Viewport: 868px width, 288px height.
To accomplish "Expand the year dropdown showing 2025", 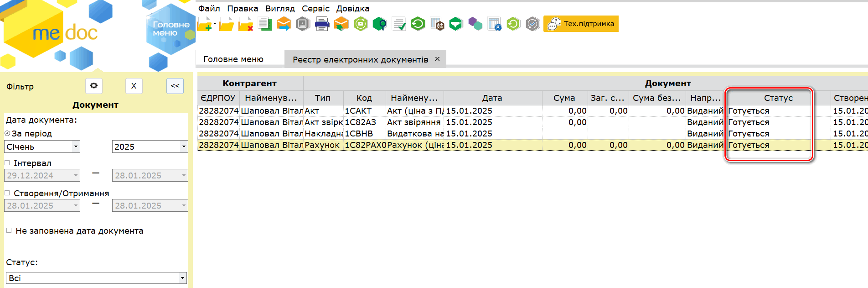I will point(184,147).
